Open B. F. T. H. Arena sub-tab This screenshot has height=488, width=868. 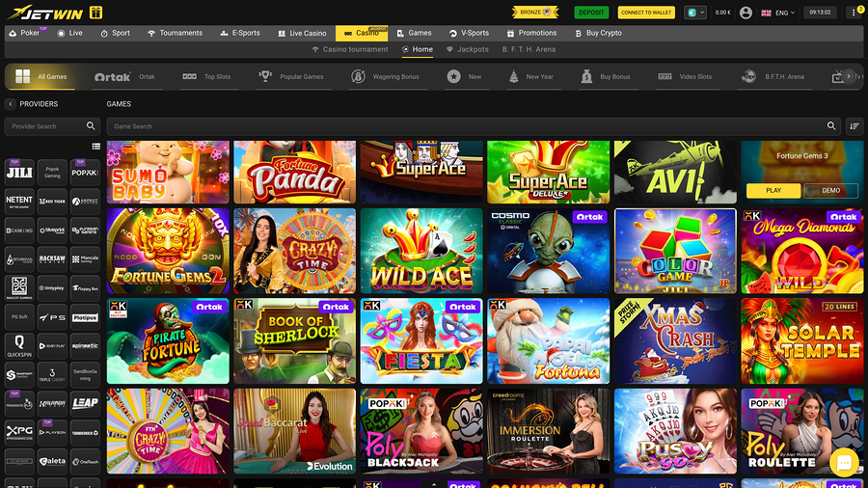529,49
